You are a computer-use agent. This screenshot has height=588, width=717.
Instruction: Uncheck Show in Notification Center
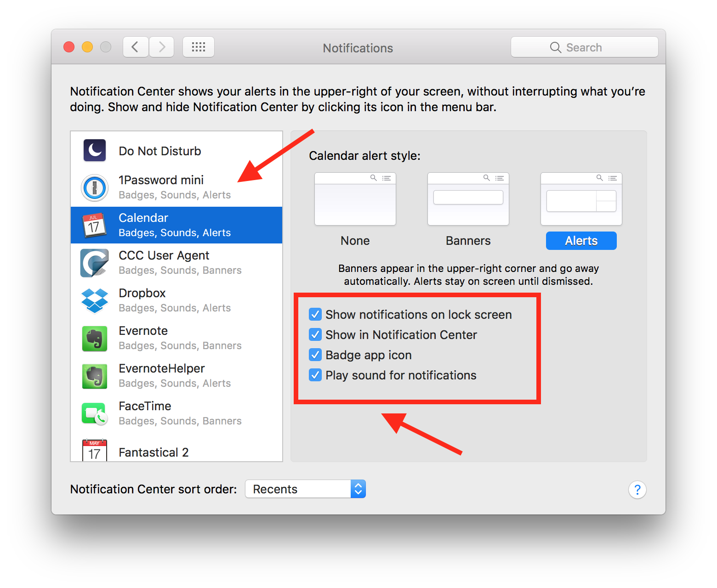tap(315, 334)
